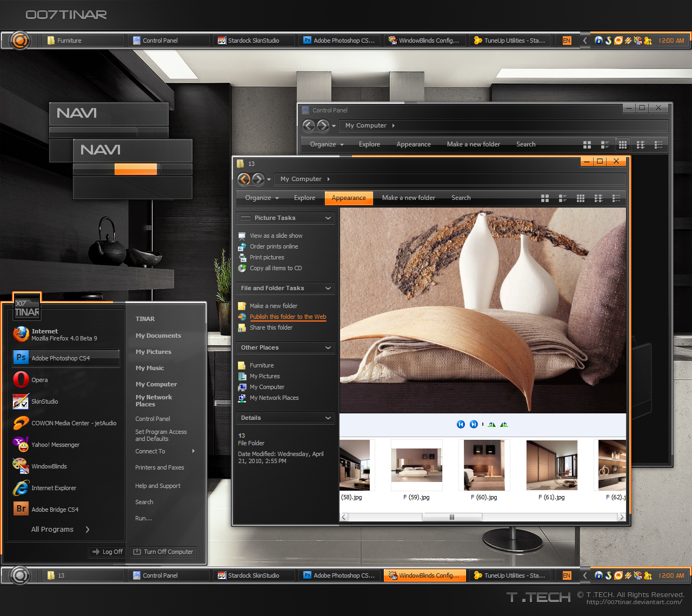Click the My Computer address bar in 13 window
This screenshot has width=692, height=616.
pyautogui.click(x=450, y=179)
